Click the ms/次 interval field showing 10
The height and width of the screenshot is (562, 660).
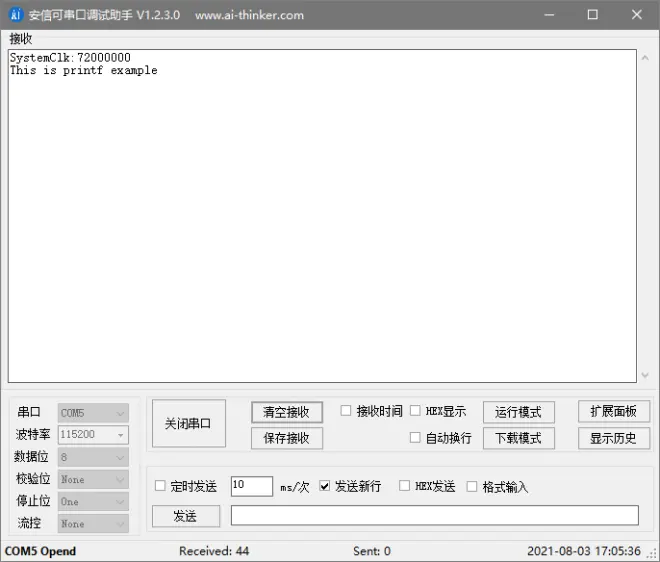pos(252,486)
